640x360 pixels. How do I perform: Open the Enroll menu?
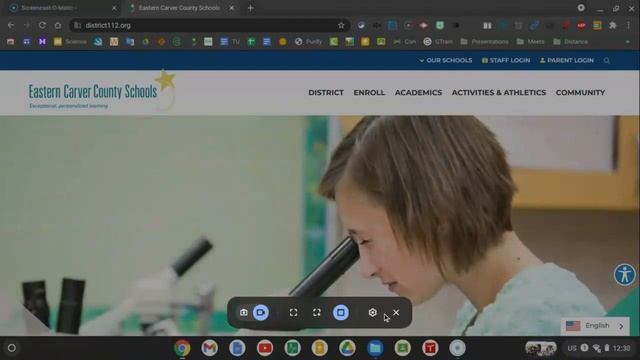tap(369, 93)
